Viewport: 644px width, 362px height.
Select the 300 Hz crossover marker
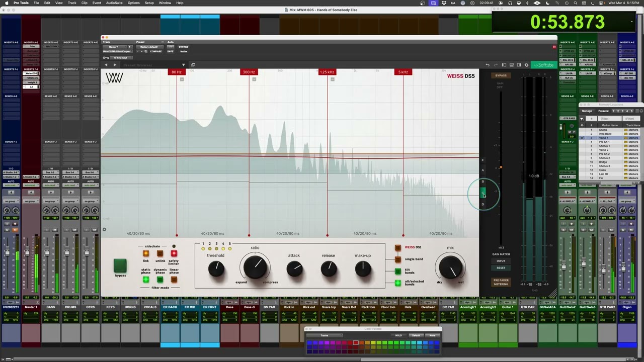point(249,72)
